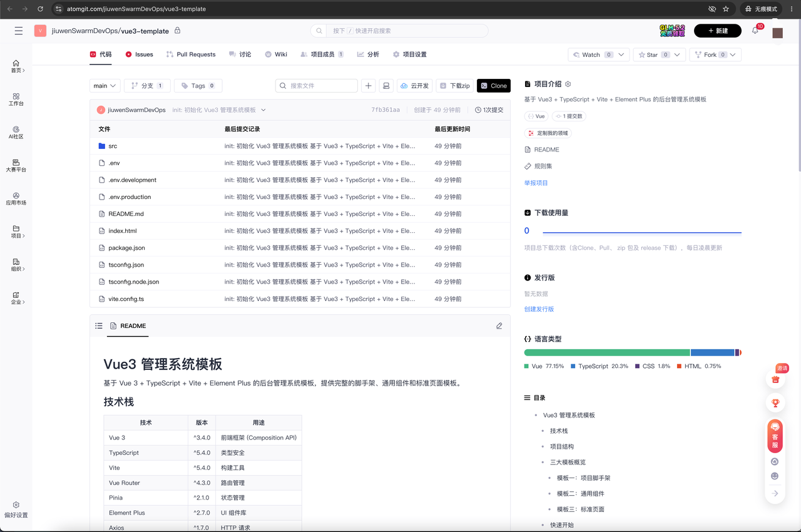801x532 pixels.
Task: Open the 项目设置 tab
Action: coord(409,54)
